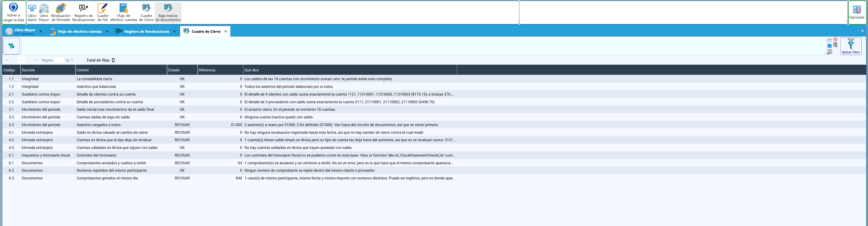868x226 pixels.
Task: Open Registro de Revaluaciones toolbar icon
Action: 84,13
